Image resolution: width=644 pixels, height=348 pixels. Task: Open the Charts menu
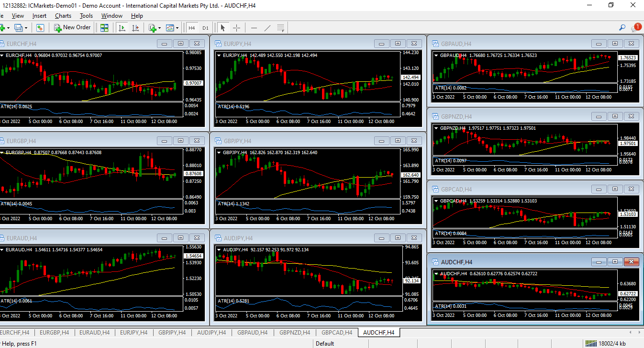(x=63, y=16)
